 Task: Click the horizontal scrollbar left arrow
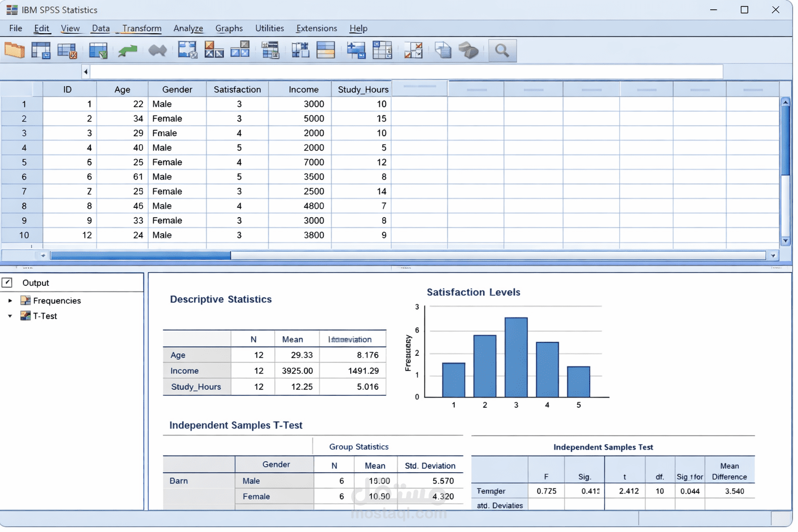(x=43, y=255)
